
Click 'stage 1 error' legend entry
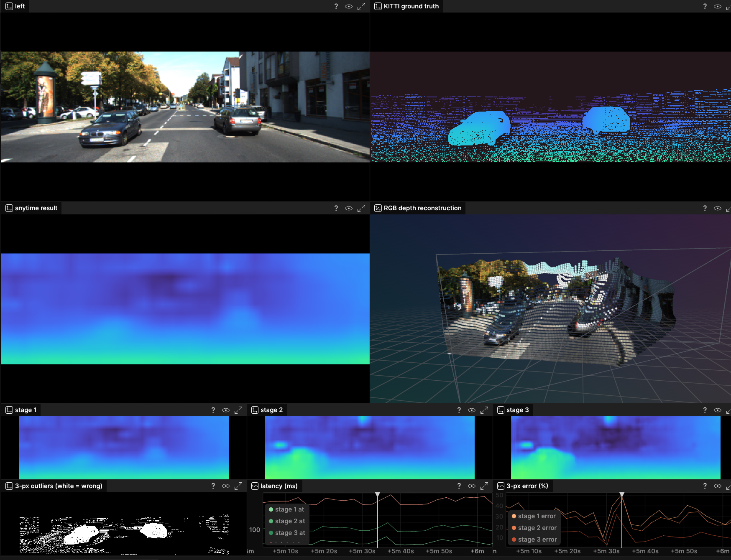[x=534, y=516]
